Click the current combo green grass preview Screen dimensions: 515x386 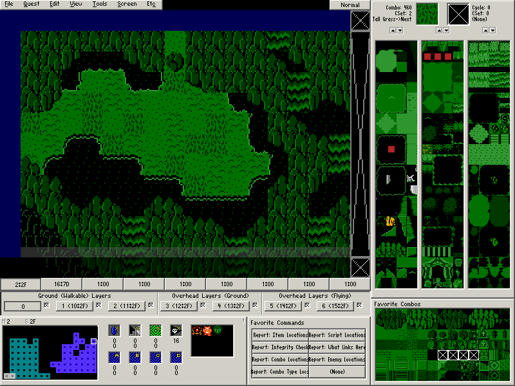click(x=427, y=14)
